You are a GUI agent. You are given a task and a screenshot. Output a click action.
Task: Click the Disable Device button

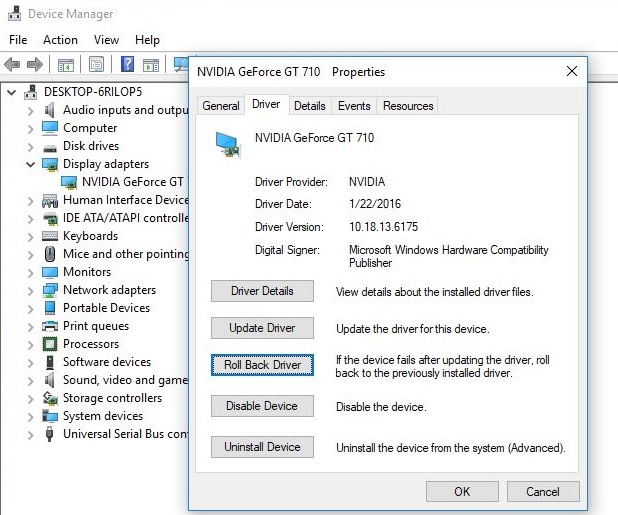(262, 406)
